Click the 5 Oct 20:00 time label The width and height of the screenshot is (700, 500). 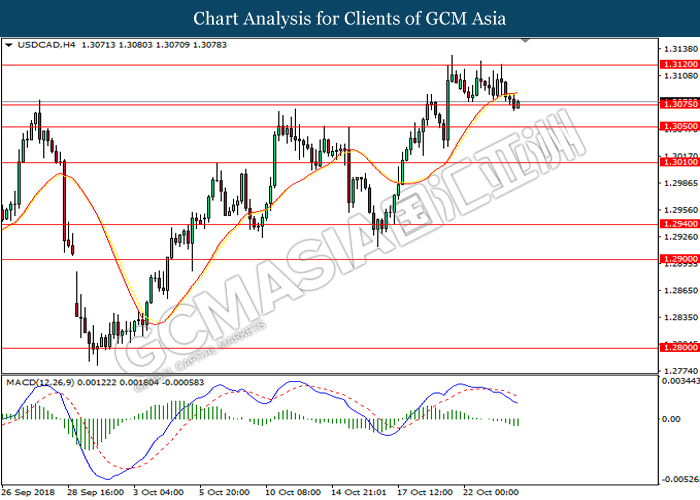(x=225, y=492)
